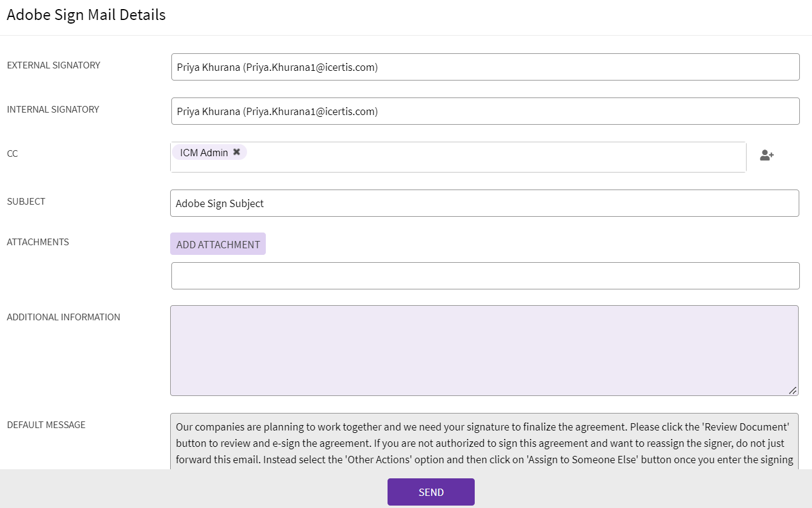Image resolution: width=812 pixels, height=508 pixels.
Task: Click the Subject field containing Adobe Sign Subject
Action: tap(484, 203)
